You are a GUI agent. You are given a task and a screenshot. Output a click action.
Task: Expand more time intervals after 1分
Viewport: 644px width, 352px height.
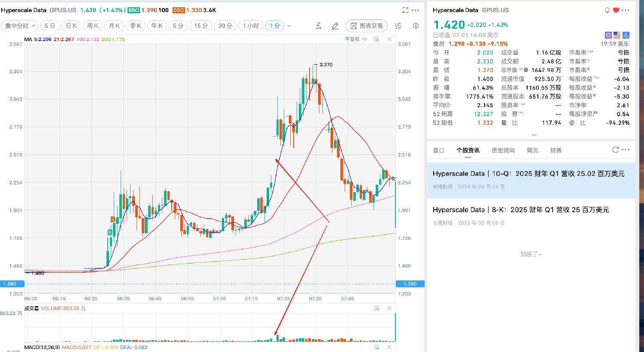tap(289, 26)
